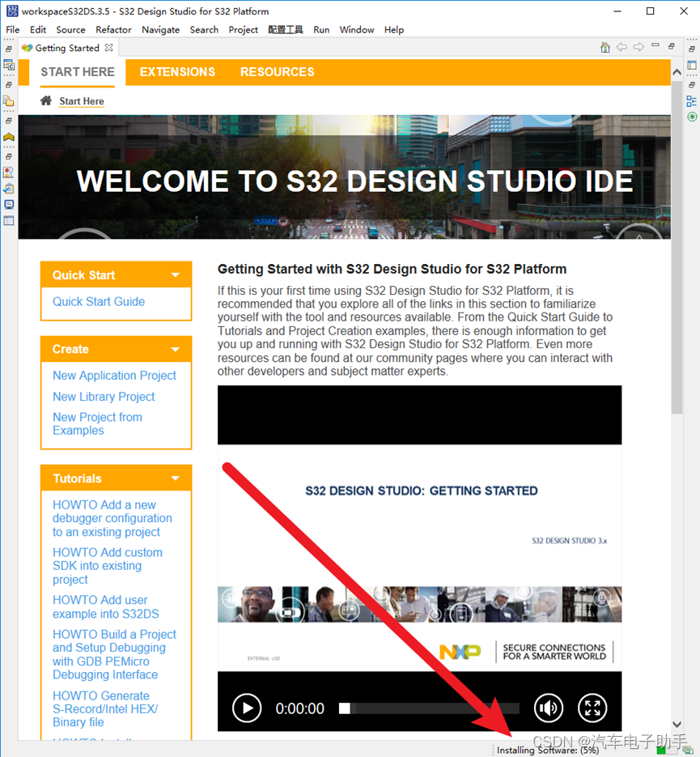Open the Quick Start Guide link
Viewport: 700px width, 757px height.
(x=99, y=301)
